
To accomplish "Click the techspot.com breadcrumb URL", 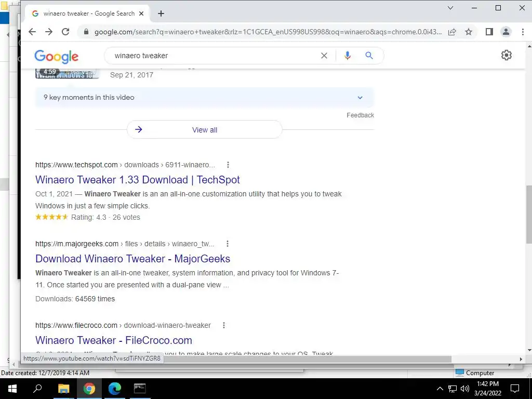I will tap(125, 165).
